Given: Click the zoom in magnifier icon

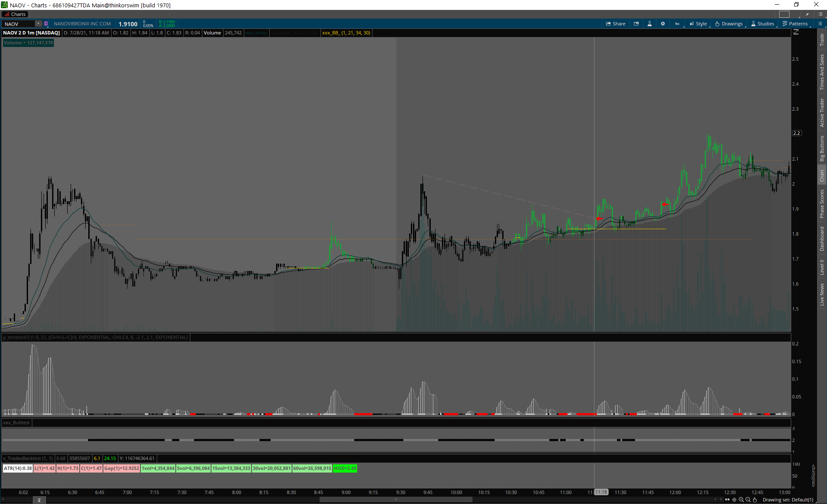Looking at the screenshot, I should pyautogui.click(x=741, y=500).
